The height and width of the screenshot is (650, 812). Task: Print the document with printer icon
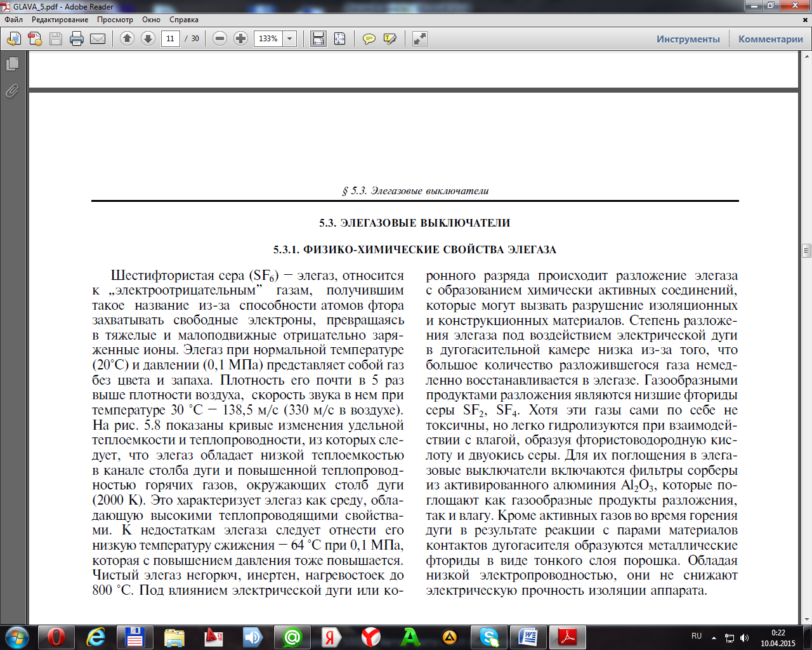pyautogui.click(x=77, y=39)
